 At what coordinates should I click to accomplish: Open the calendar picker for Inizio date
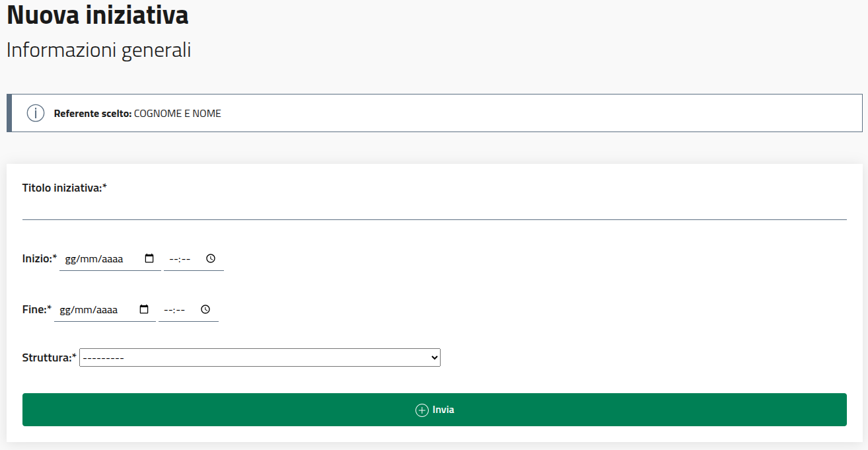pyautogui.click(x=149, y=259)
